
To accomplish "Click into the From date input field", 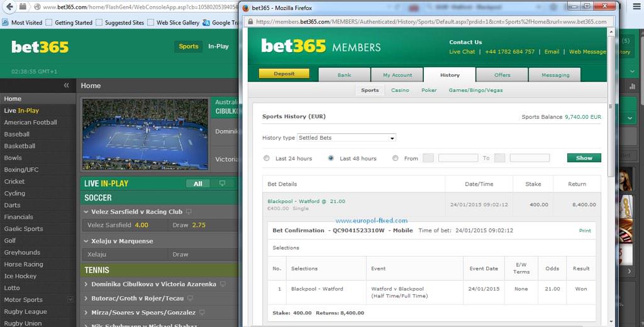I will [x=458, y=158].
